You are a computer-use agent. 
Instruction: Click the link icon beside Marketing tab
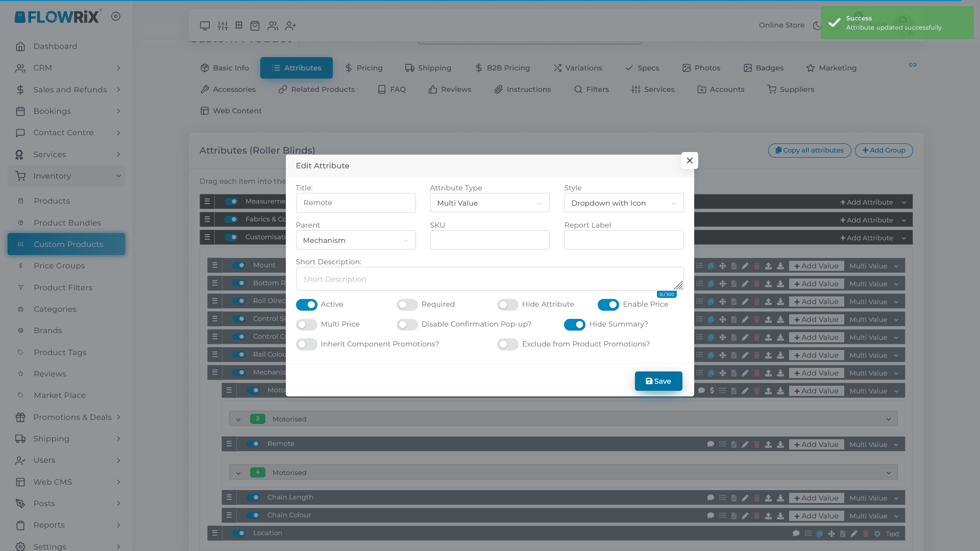tap(913, 65)
